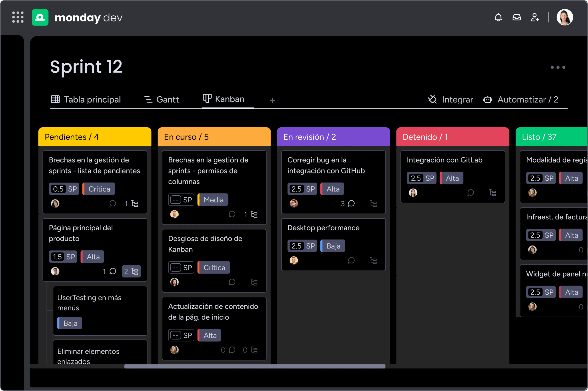Collapse subitems on Página principal del producto
Image resolution: width=588 pixels, height=391 pixels.
pyautogui.click(x=131, y=271)
